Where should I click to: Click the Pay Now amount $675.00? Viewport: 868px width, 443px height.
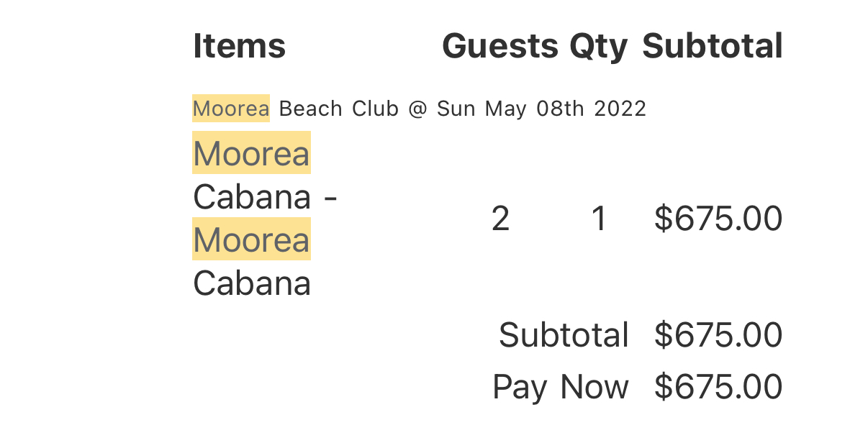click(718, 387)
